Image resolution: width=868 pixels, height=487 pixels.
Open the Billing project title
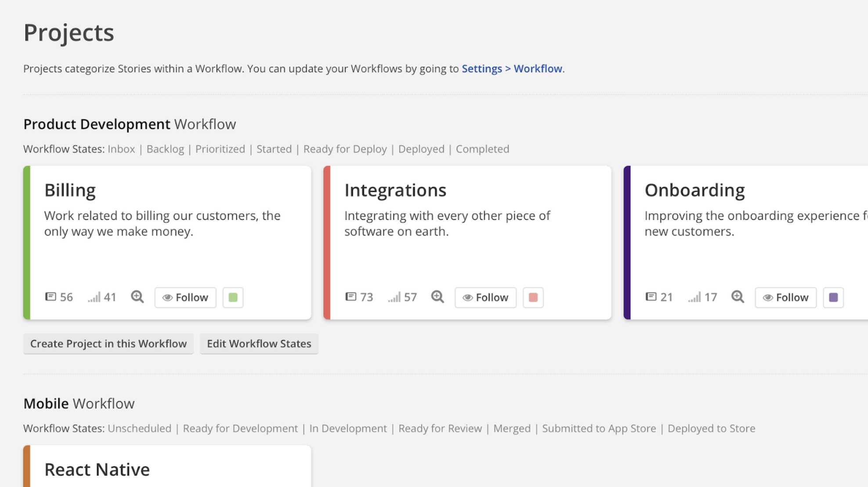coord(70,190)
